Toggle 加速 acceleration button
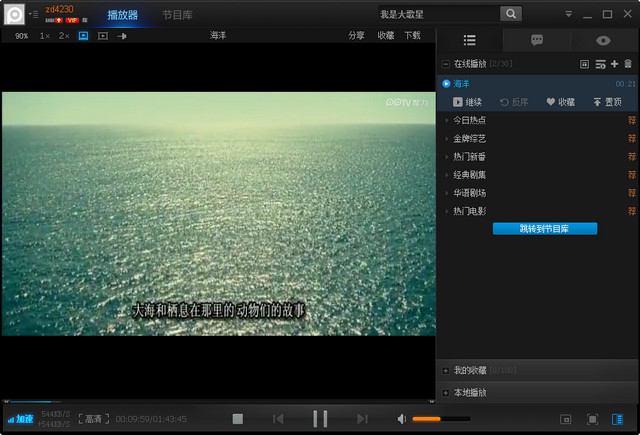640x435 pixels. pyautogui.click(x=20, y=419)
